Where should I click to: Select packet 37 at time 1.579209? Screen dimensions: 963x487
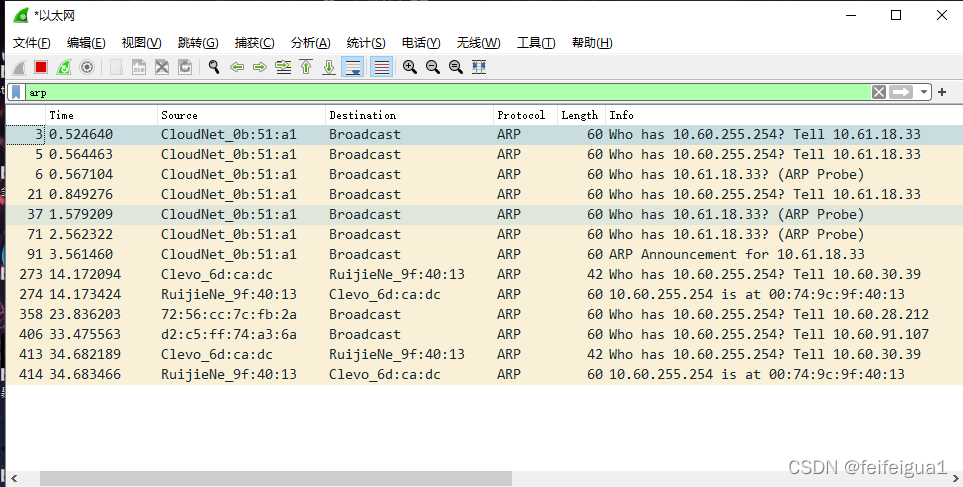[x=485, y=214]
